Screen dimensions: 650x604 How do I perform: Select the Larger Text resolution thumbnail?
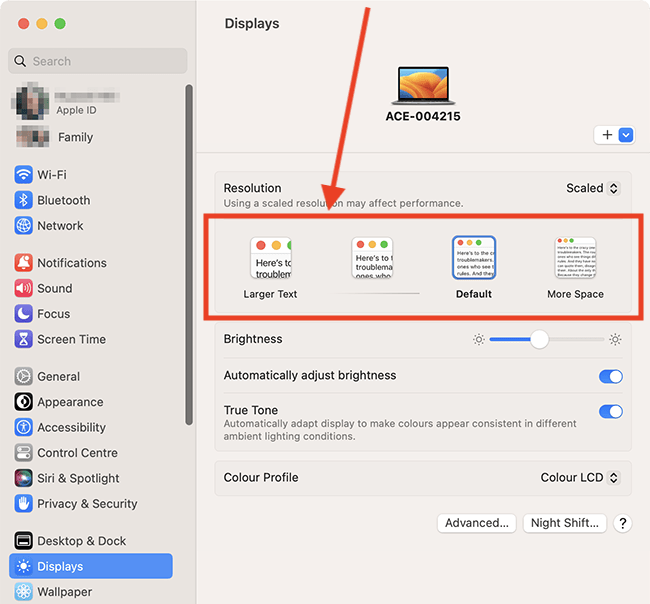(x=271, y=258)
